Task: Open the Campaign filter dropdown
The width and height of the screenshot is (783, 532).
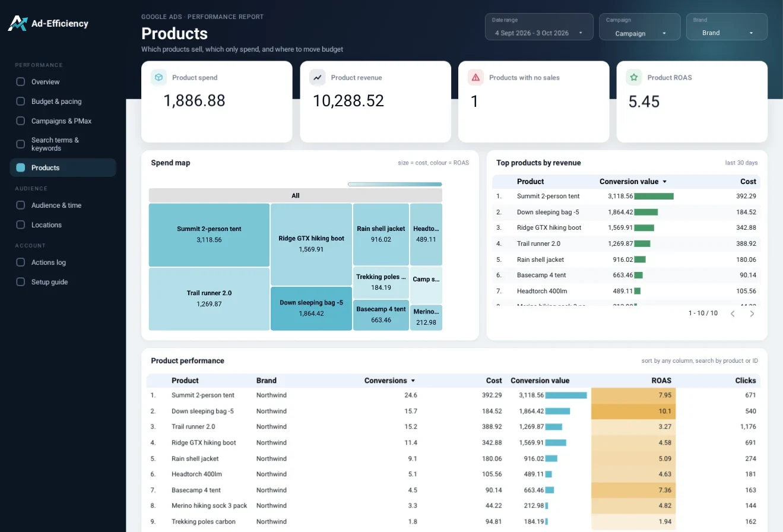Action: 640,27
